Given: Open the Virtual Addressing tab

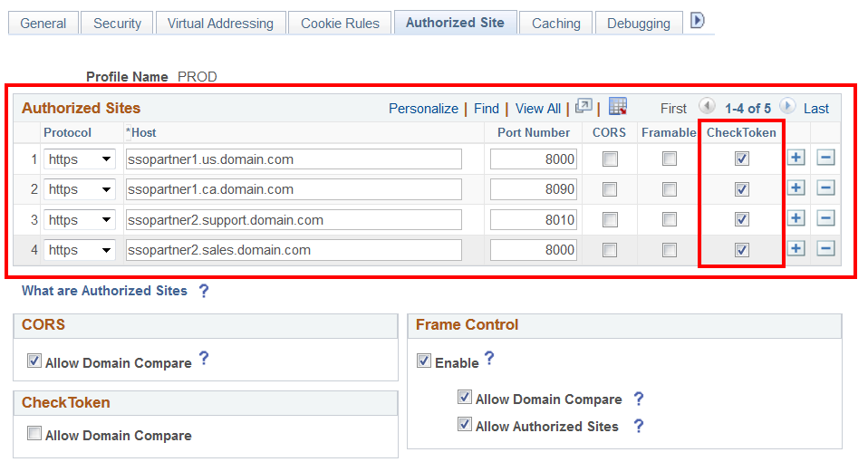Looking at the screenshot, I should click(x=220, y=24).
